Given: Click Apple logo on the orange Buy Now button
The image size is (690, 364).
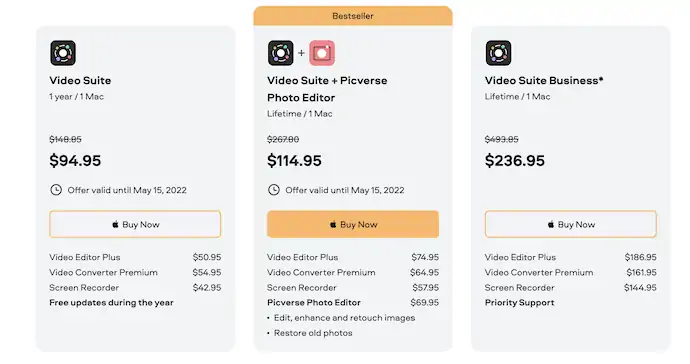Looking at the screenshot, I should 333,224.
